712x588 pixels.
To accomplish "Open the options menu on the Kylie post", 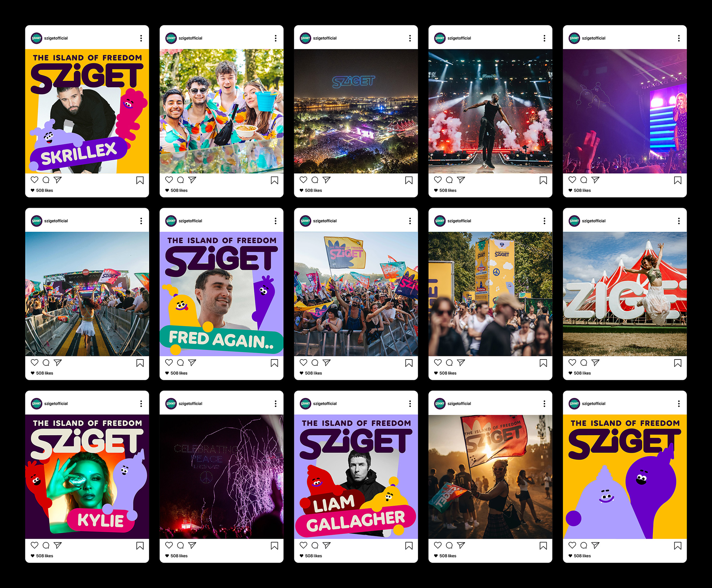I will tap(141, 404).
